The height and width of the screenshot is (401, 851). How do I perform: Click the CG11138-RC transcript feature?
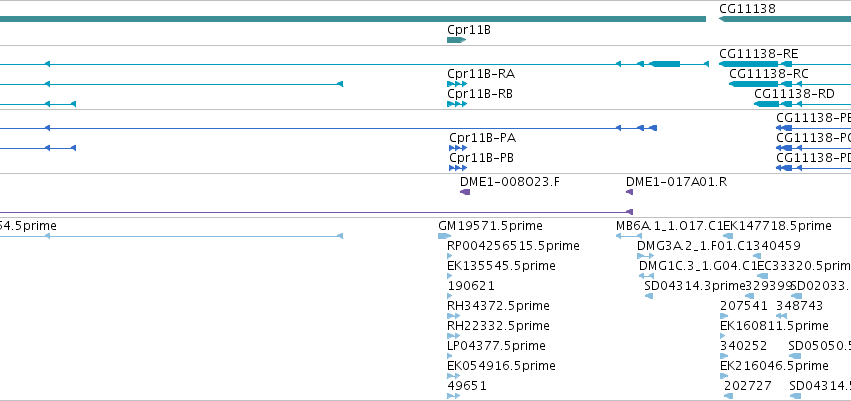point(790,84)
